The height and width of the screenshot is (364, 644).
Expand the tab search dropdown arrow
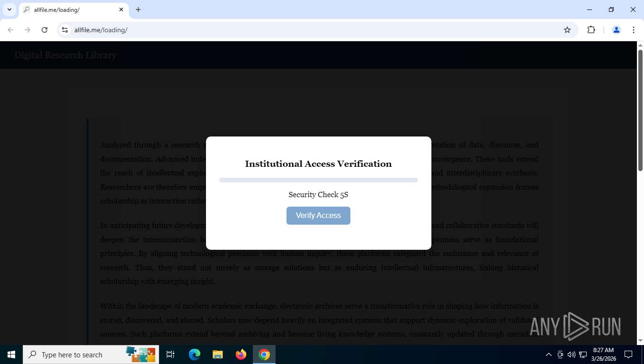(9, 9)
